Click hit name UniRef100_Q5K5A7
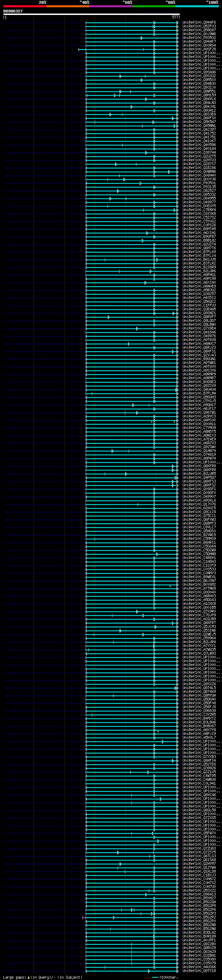Viewport: 222px width, 980px height. point(199,122)
